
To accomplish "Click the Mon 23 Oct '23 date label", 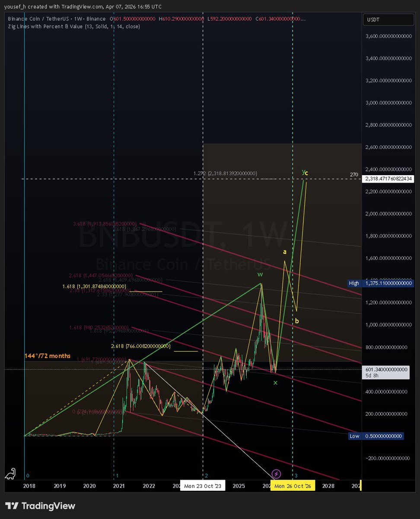I will [x=203, y=486].
